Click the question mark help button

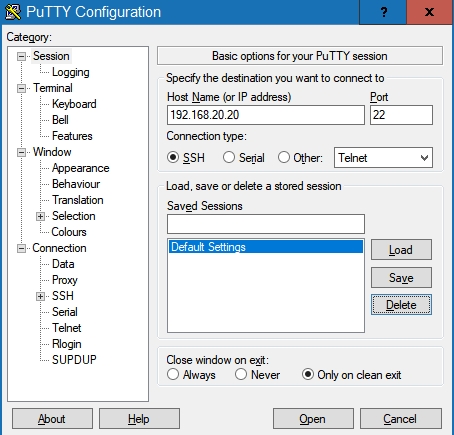pyautogui.click(x=383, y=12)
